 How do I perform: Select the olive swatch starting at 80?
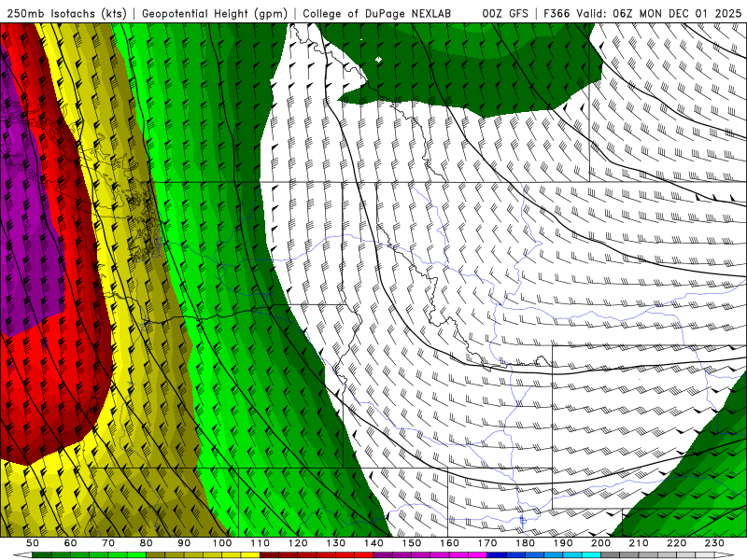(x=155, y=555)
